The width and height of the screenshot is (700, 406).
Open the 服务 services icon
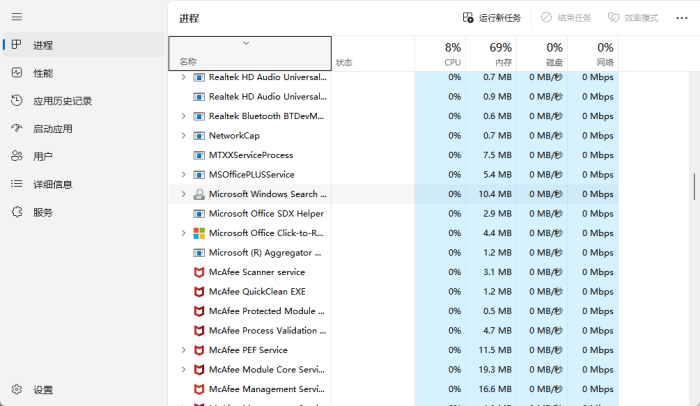[x=17, y=212]
